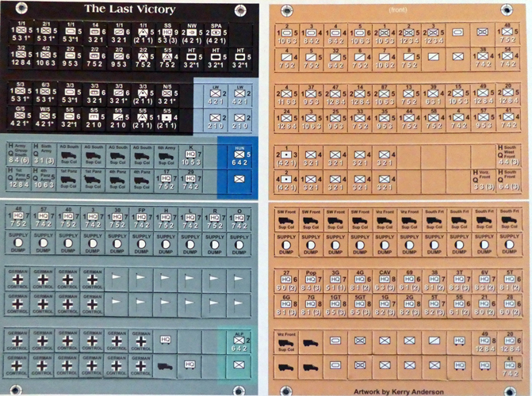Select the Sixth Army HQ counter

tap(44, 155)
